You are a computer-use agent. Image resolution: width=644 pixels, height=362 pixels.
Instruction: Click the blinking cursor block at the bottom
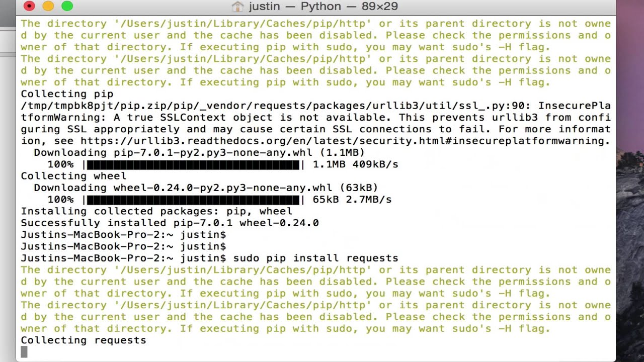click(x=24, y=352)
